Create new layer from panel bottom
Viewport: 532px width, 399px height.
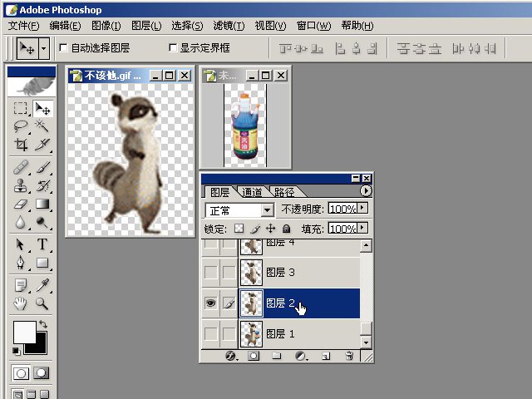pyautogui.click(x=326, y=356)
